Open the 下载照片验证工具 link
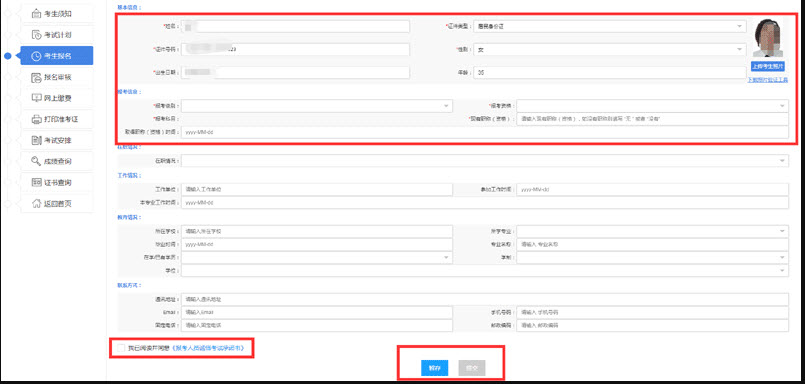 pos(768,80)
